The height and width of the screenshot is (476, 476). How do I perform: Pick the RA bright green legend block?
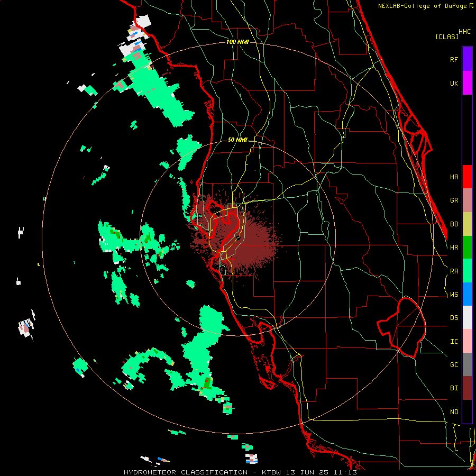pos(467,271)
